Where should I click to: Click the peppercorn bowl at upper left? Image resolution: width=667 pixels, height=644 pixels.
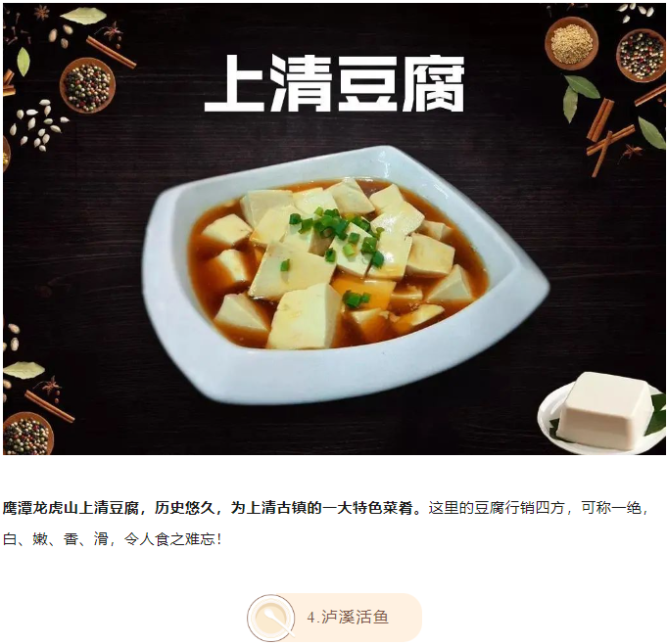pyautogui.click(x=87, y=85)
